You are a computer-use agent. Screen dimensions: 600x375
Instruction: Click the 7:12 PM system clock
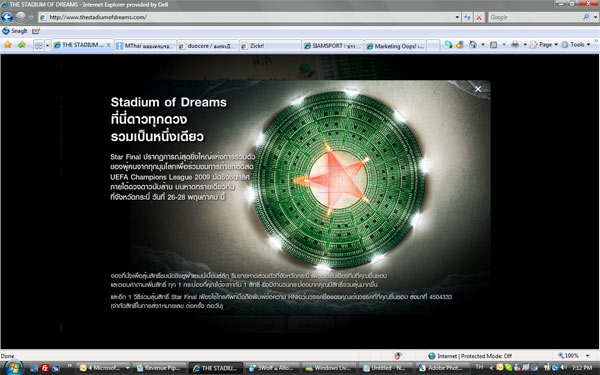pyautogui.click(x=582, y=368)
